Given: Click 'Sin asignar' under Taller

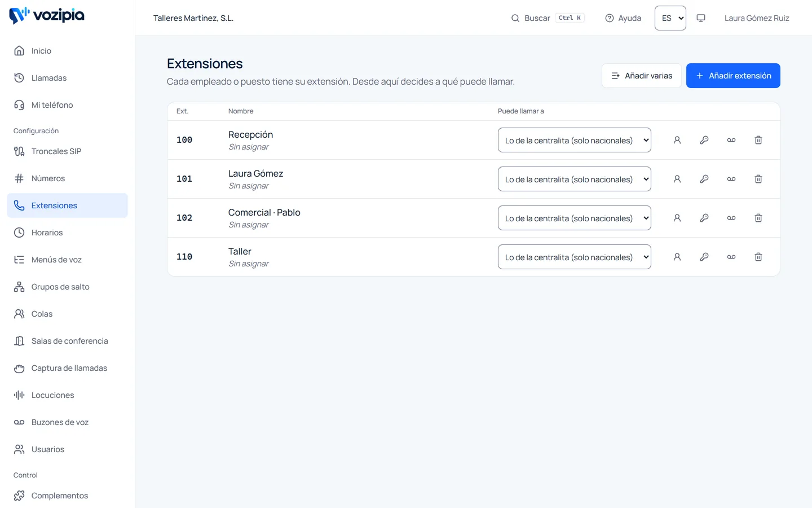Looking at the screenshot, I should click(x=249, y=264).
